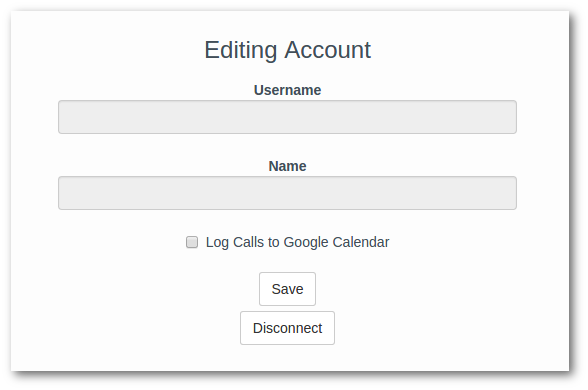Select the grey field under Name
This screenshot has width=588, height=390.
point(287,193)
